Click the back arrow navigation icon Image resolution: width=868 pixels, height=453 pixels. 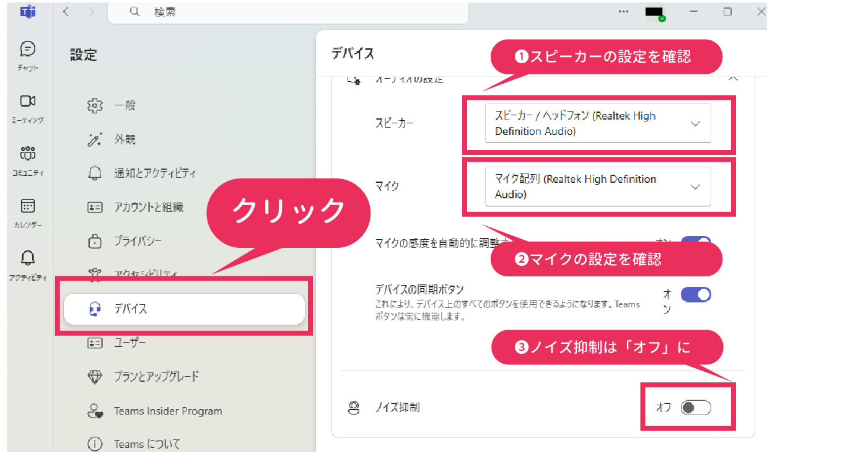(66, 12)
